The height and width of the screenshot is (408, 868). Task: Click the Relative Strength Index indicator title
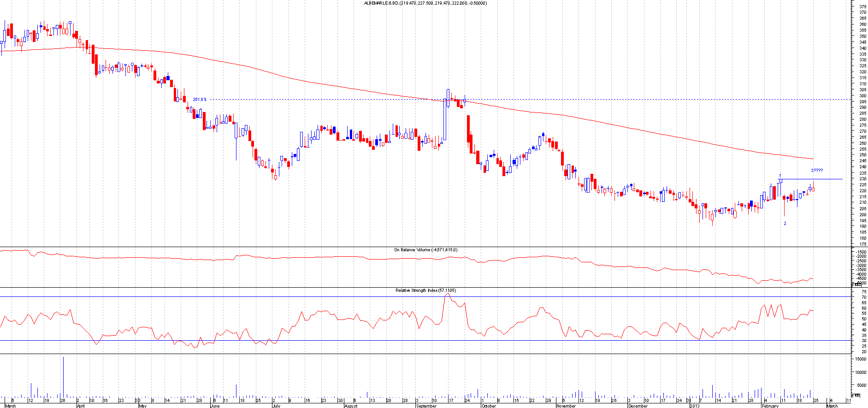point(425,290)
